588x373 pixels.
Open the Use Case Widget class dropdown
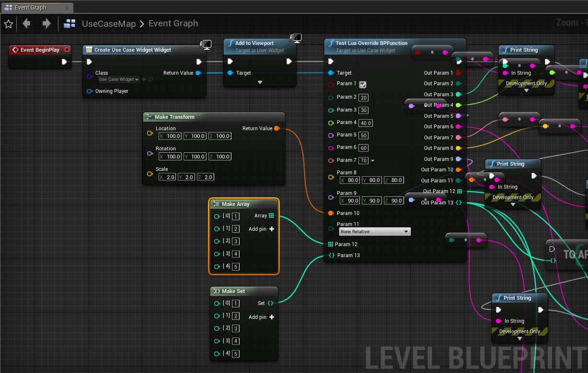point(119,79)
